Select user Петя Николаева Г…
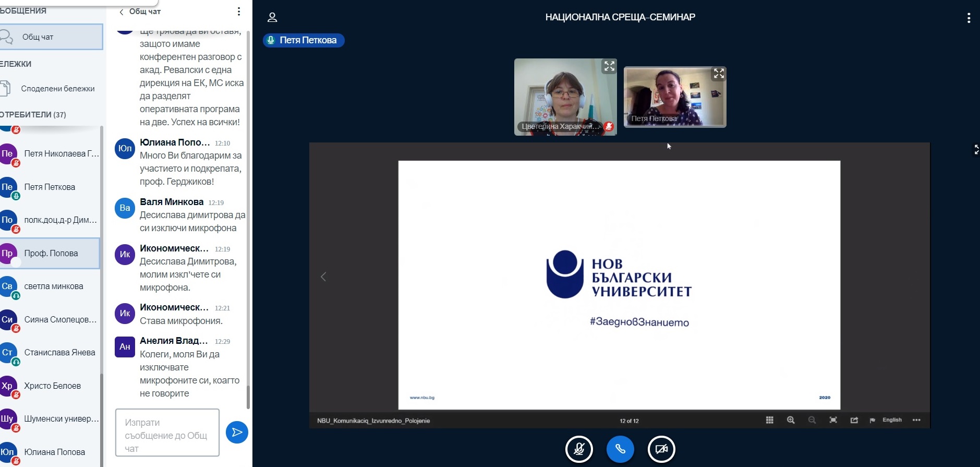The width and height of the screenshot is (980, 467). click(x=51, y=154)
